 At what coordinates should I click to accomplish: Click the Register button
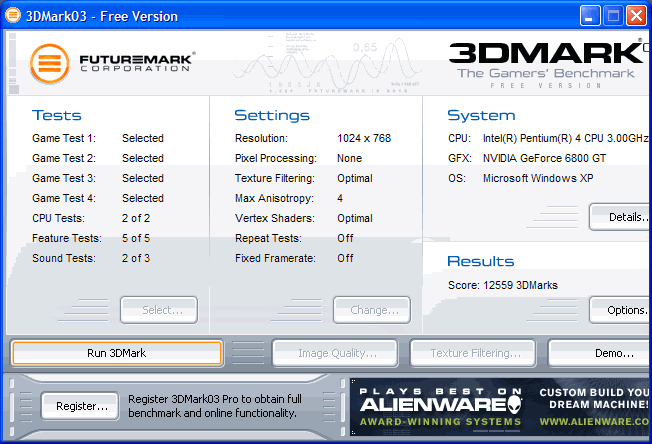click(x=80, y=406)
